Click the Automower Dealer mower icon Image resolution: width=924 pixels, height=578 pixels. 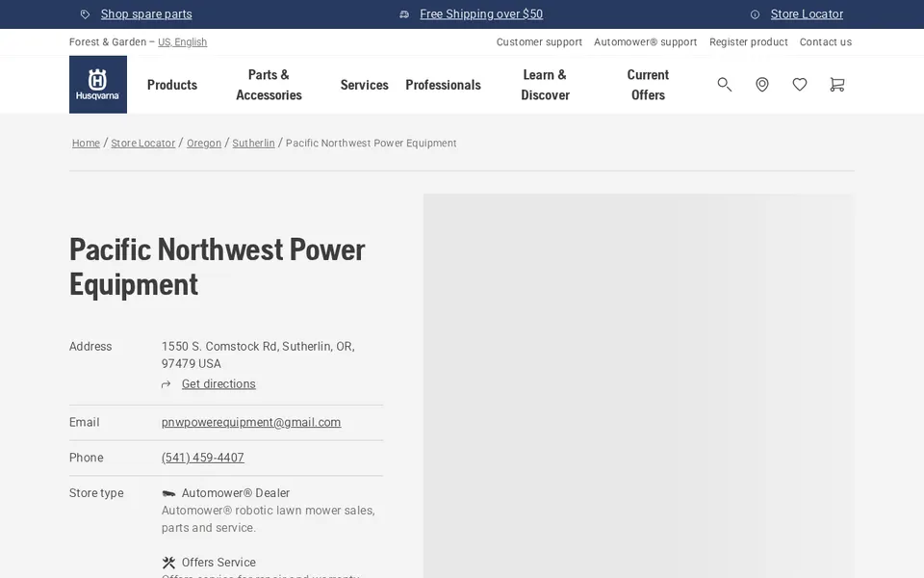tap(168, 493)
